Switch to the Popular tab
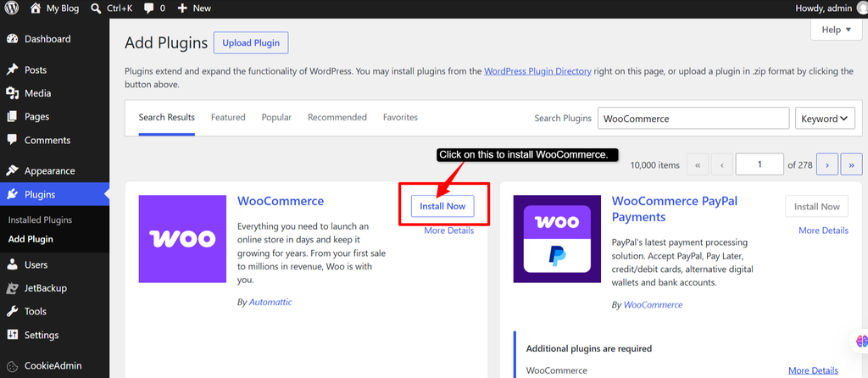Screen dimensions: 868x378 point(276,117)
